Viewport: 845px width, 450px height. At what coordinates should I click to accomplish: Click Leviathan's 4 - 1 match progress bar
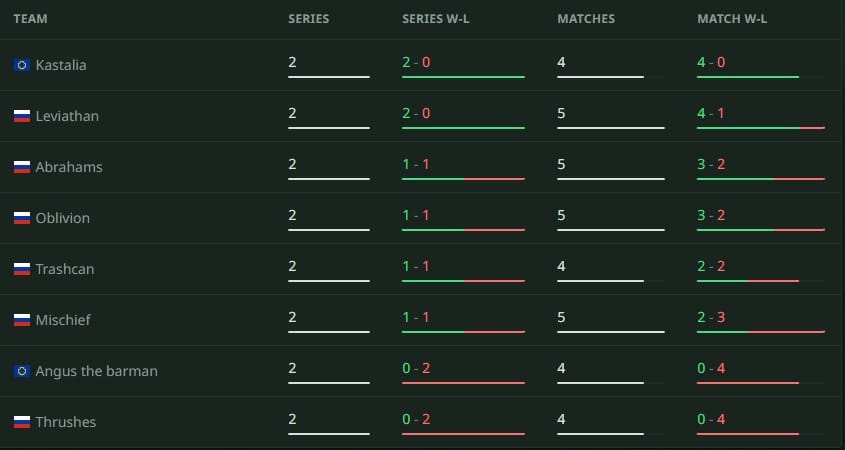pos(760,128)
